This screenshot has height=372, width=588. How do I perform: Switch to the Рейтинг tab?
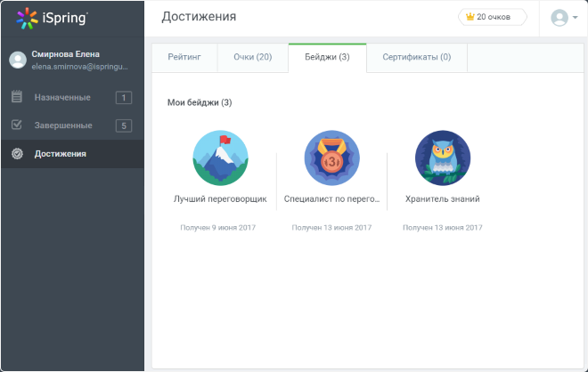[184, 57]
